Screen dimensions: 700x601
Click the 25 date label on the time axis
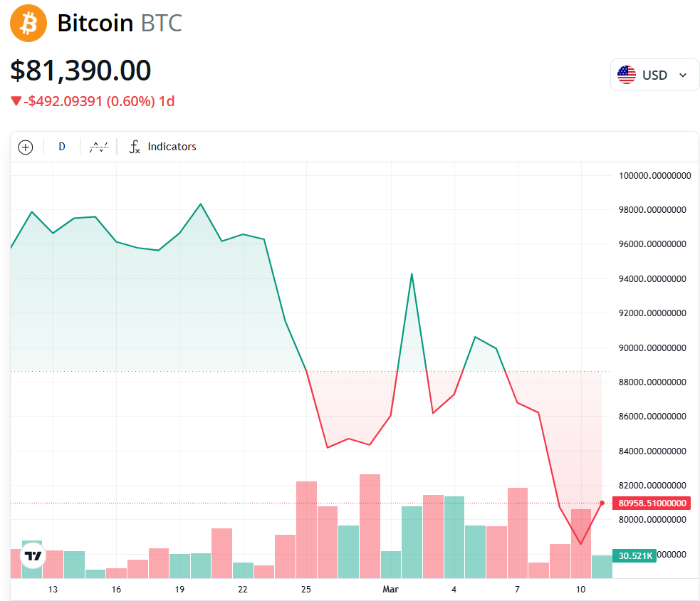pyautogui.click(x=306, y=590)
